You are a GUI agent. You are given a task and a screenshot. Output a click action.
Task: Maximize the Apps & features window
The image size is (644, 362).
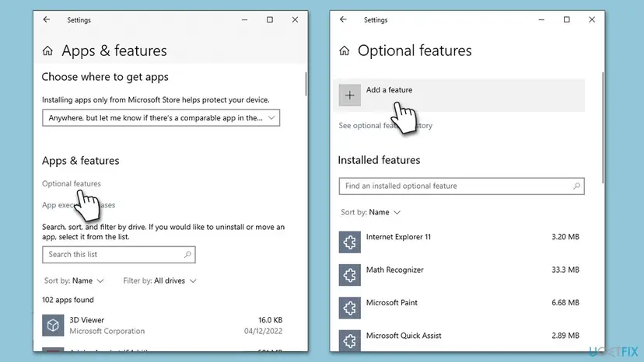click(x=270, y=19)
